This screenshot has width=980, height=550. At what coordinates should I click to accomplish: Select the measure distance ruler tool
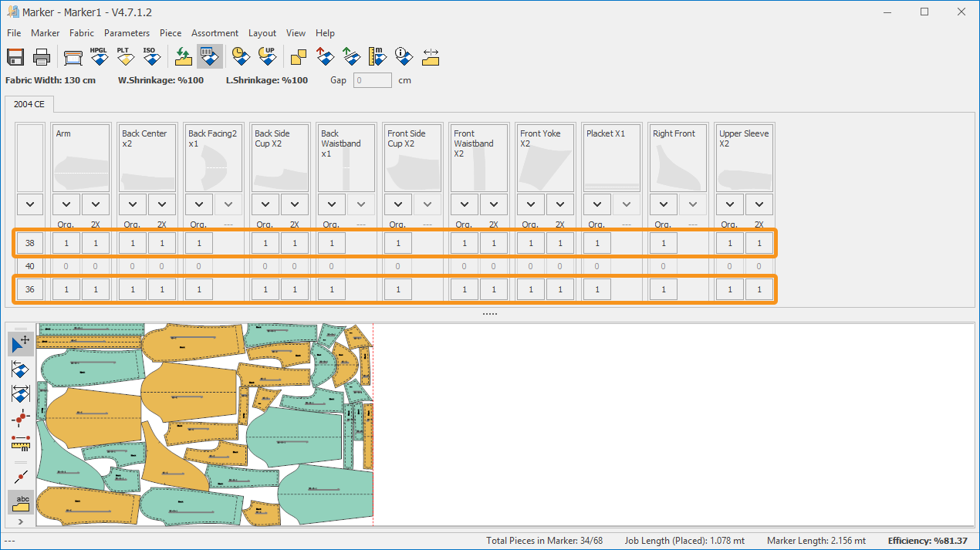[x=21, y=442]
